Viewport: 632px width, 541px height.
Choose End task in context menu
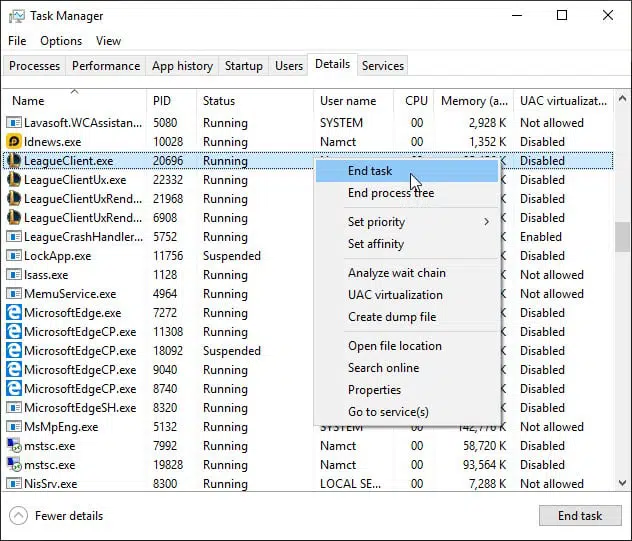click(370, 171)
